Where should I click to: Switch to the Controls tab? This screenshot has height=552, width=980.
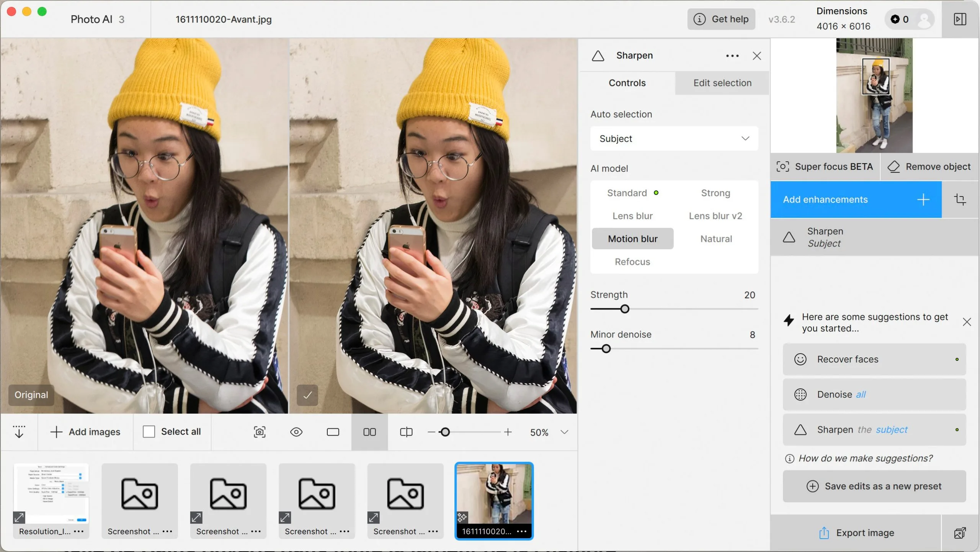[627, 83]
